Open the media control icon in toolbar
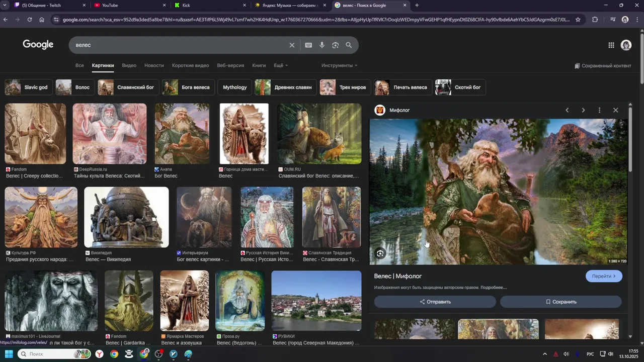The height and width of the screenshot is (362, 644). (612, 20)
